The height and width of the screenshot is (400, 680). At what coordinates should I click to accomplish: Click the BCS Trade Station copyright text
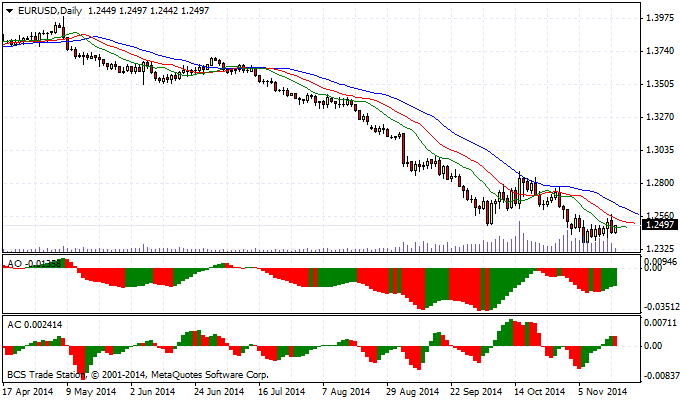tap(138, 374)
